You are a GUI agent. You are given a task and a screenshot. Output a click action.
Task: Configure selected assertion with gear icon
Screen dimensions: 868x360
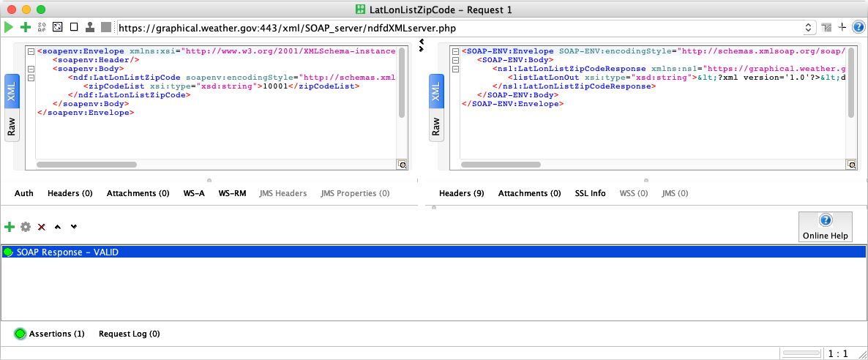point(26,227)
